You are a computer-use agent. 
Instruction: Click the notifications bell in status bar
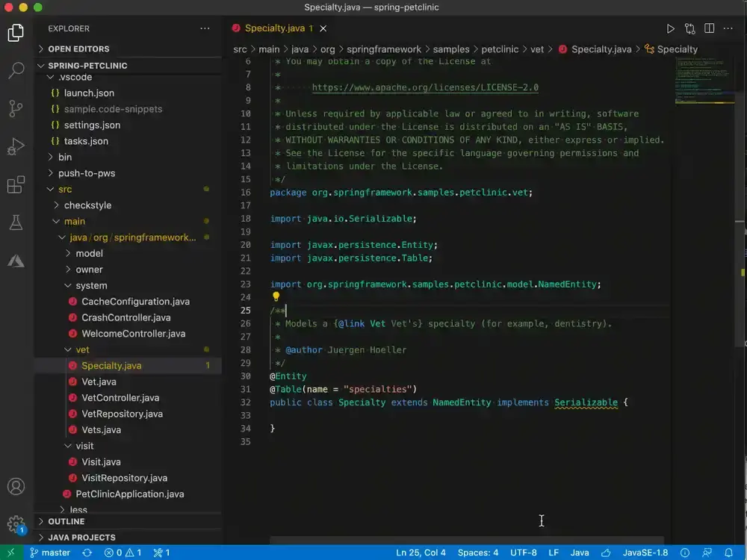pyautogui.click(x=728, y=553)
